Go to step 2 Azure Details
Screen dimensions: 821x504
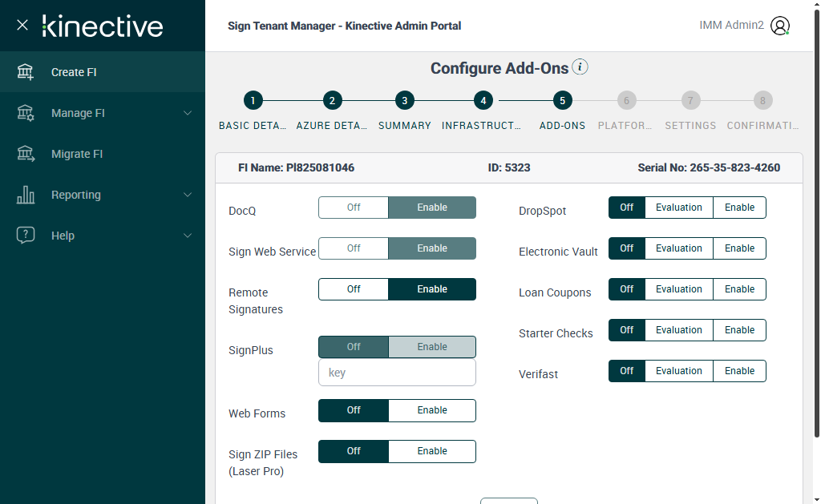(332, 100)
